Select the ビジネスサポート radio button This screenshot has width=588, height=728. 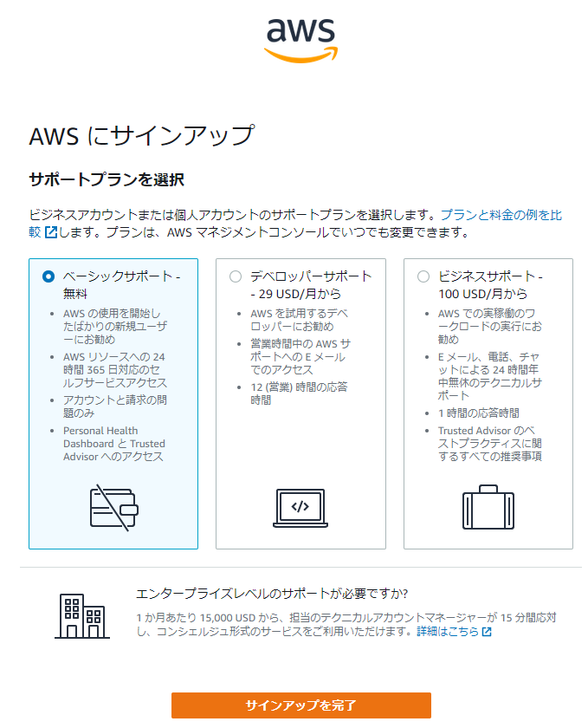click(x=423, y=276)
